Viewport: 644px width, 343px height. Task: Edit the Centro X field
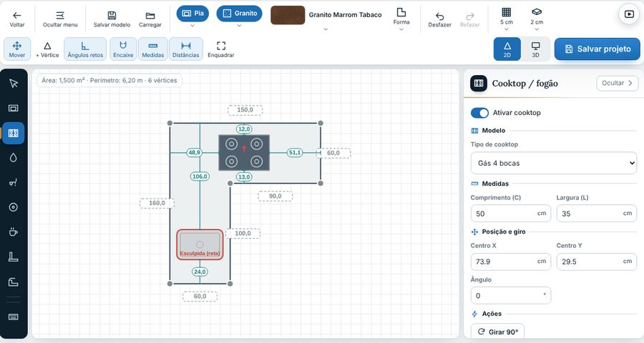pos(510,262)
